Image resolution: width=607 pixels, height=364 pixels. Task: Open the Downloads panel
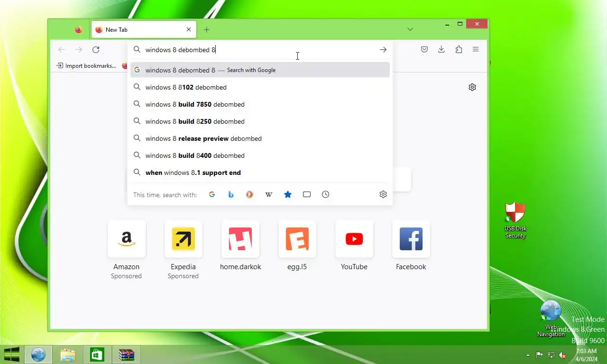coord(441,49)
